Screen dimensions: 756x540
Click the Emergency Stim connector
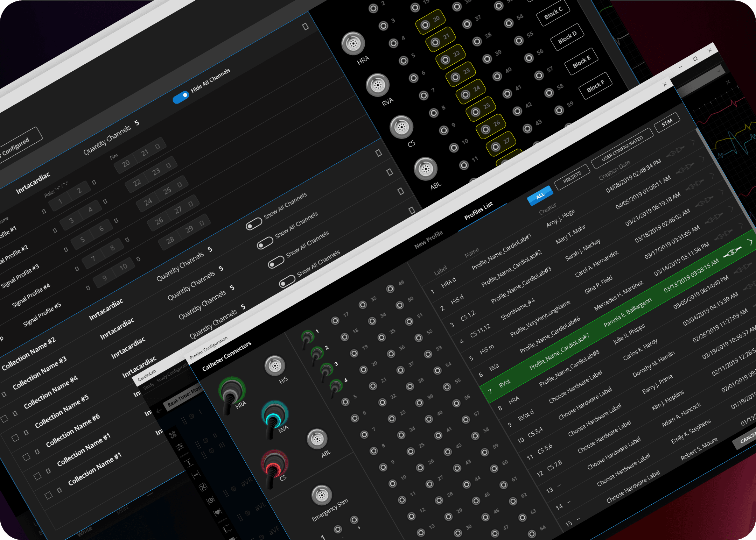click(321, 495)
